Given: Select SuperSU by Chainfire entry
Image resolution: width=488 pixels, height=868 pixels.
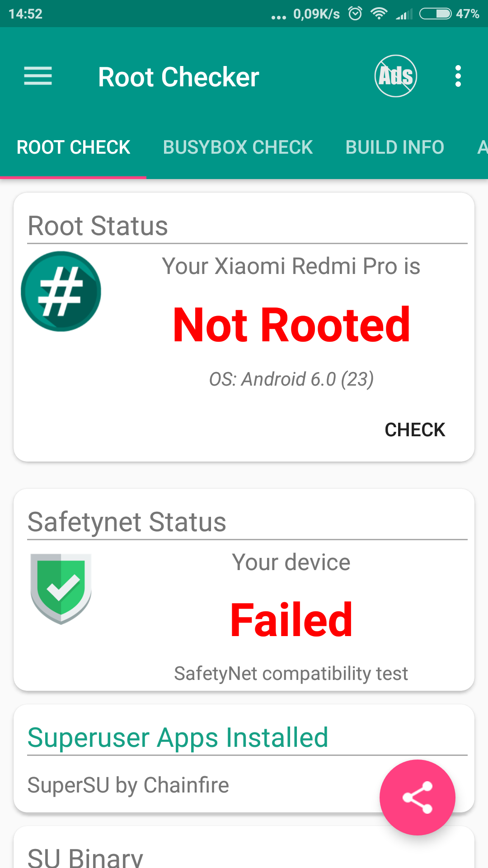Looking at the screenshot, I should 128,785.
